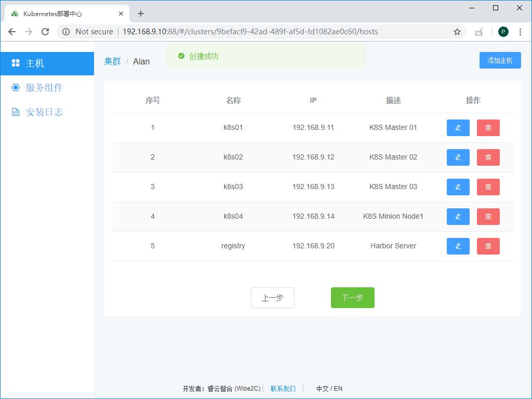Open the browser three-dot menu
Viewport: 532px width, 399px height.
tap(520, 32)
